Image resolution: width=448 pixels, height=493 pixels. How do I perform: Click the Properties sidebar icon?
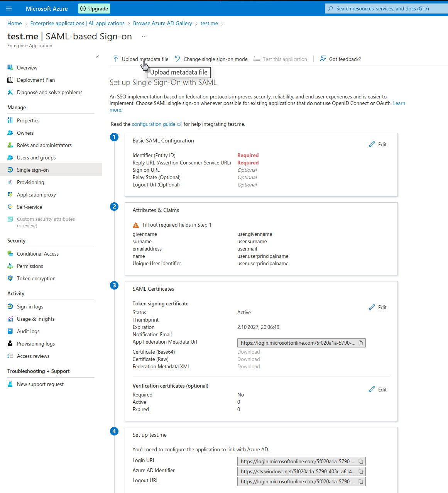point(10,120)
